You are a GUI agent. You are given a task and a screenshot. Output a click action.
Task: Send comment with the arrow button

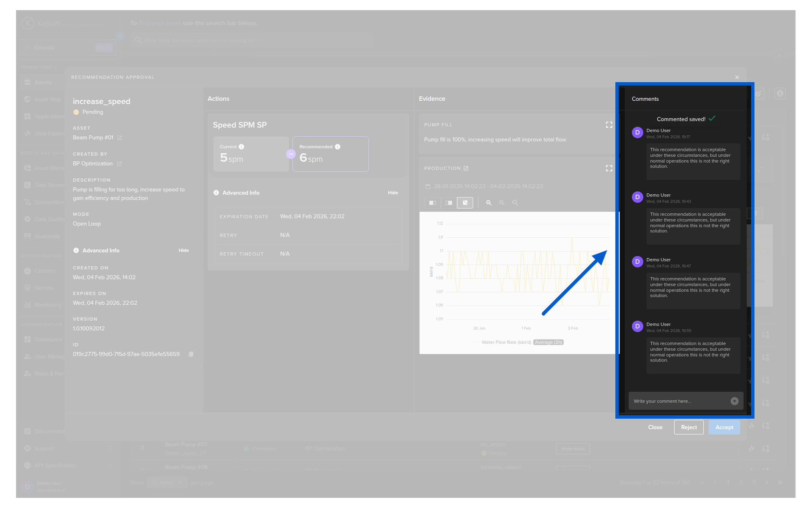point(734,401)
